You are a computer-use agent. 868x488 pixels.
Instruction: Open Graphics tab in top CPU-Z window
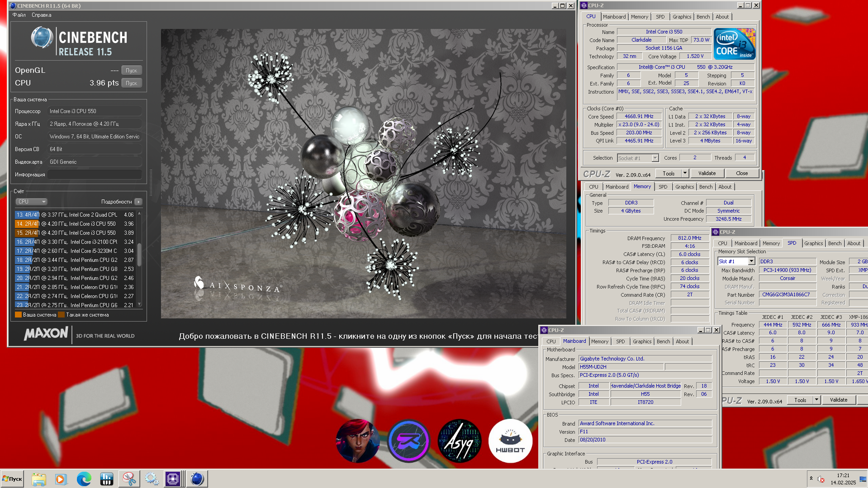click(x=682, y=17)
